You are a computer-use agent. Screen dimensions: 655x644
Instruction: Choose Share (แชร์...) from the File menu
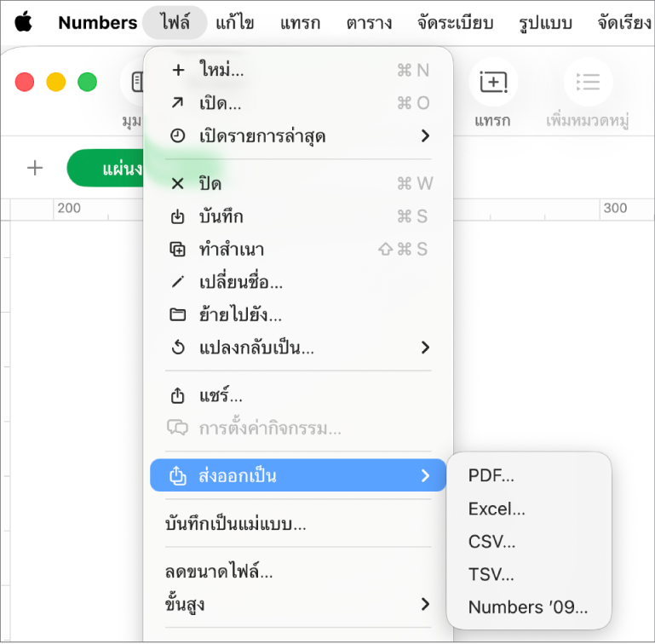point(298,395)
